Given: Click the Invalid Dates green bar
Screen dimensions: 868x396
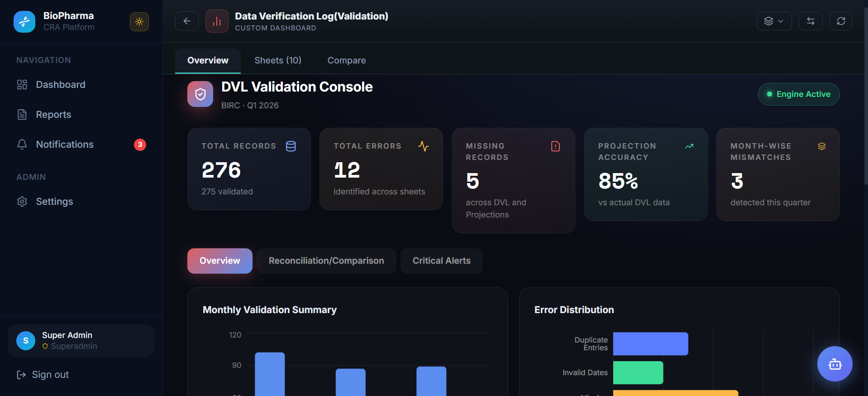Looking at the screenshot, I should (x=638, y=373).
